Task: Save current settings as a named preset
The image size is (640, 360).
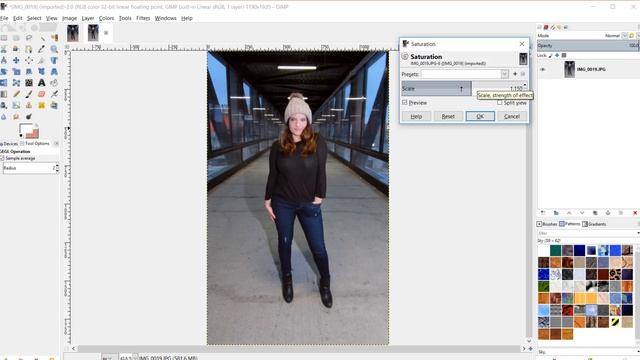Action: tap(515, 74)
